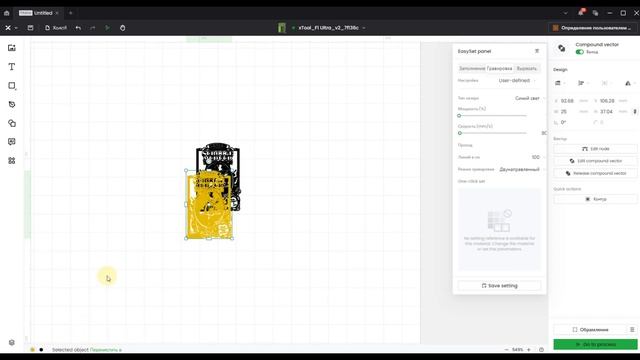Edit the height field 37.04
The height and width of the screenshot is (360, 640).
pyautogui.click(x=611, y=111)
